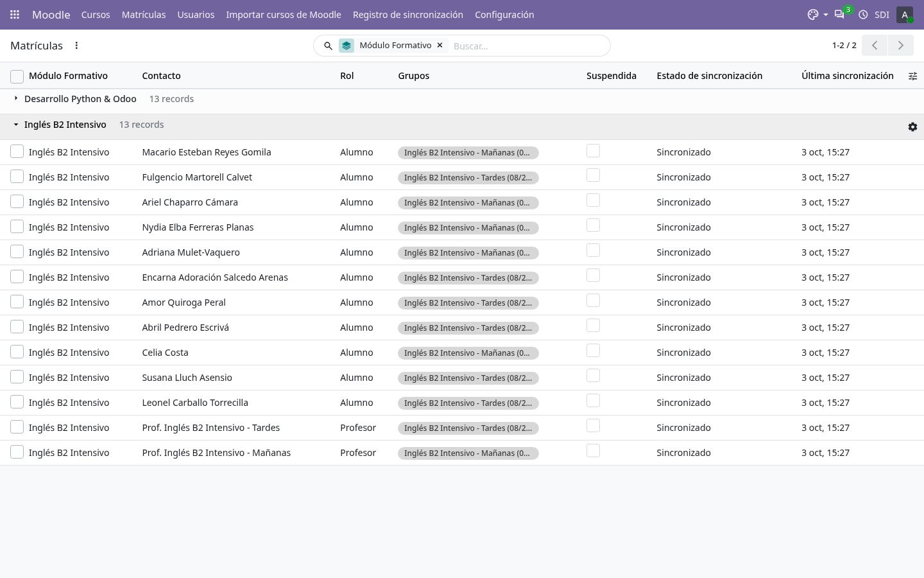Select the row of Macario Esteban Reyes Gomila
924x578 pixels.
(x=17, y=152)
